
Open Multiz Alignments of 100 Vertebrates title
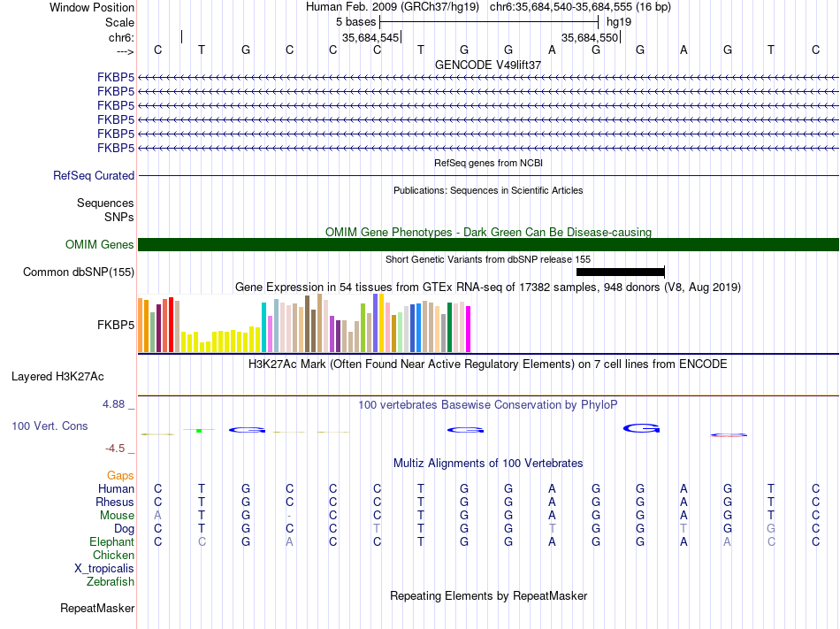tap(488, 463)
